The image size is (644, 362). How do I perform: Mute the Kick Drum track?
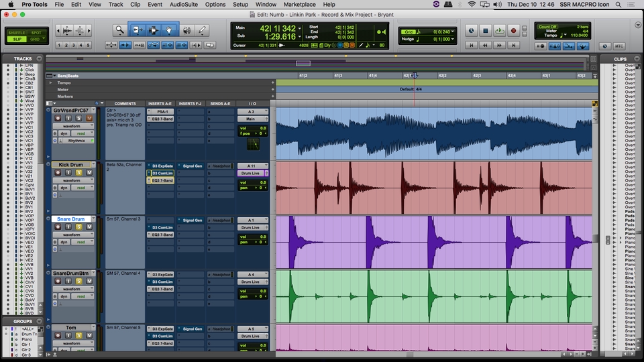tap(89, 173)
